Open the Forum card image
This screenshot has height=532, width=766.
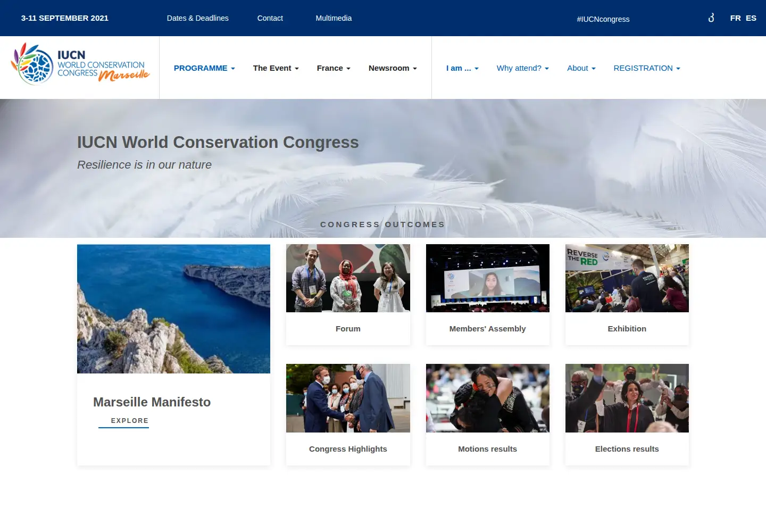(348, 278)
